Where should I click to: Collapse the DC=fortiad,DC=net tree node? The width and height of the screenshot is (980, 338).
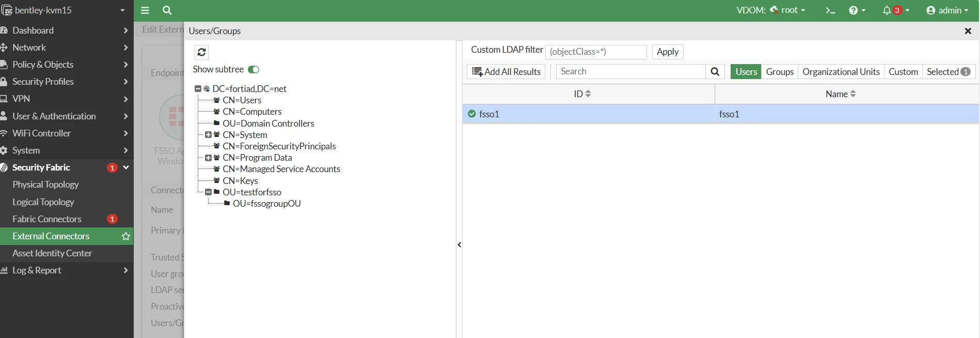pos(198,89)
